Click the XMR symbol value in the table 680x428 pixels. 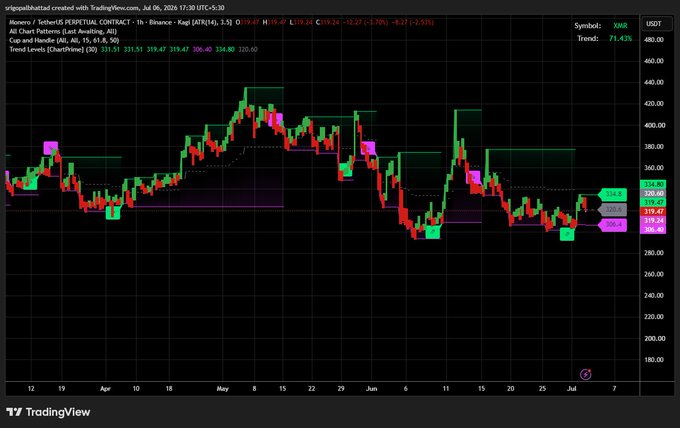(x=620, y=26)
